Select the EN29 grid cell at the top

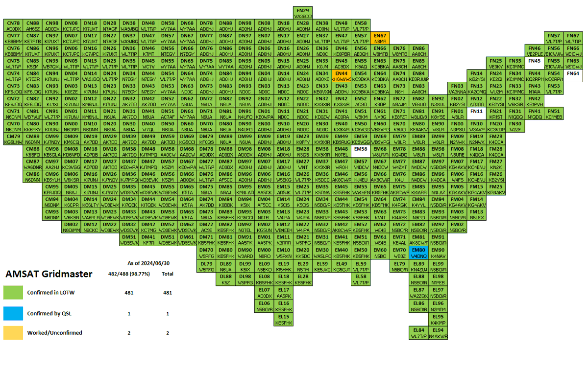[x=303, y=13]
